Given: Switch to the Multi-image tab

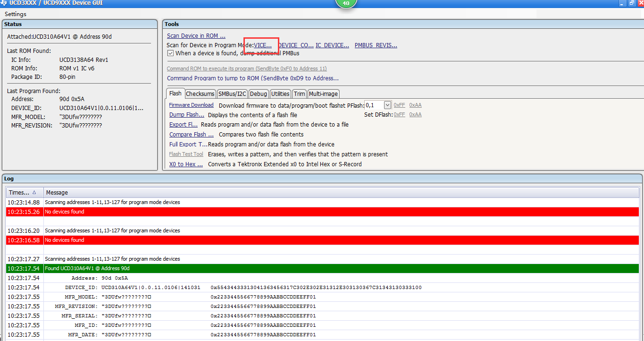Looking at the screenshot, I should point(324,94).
